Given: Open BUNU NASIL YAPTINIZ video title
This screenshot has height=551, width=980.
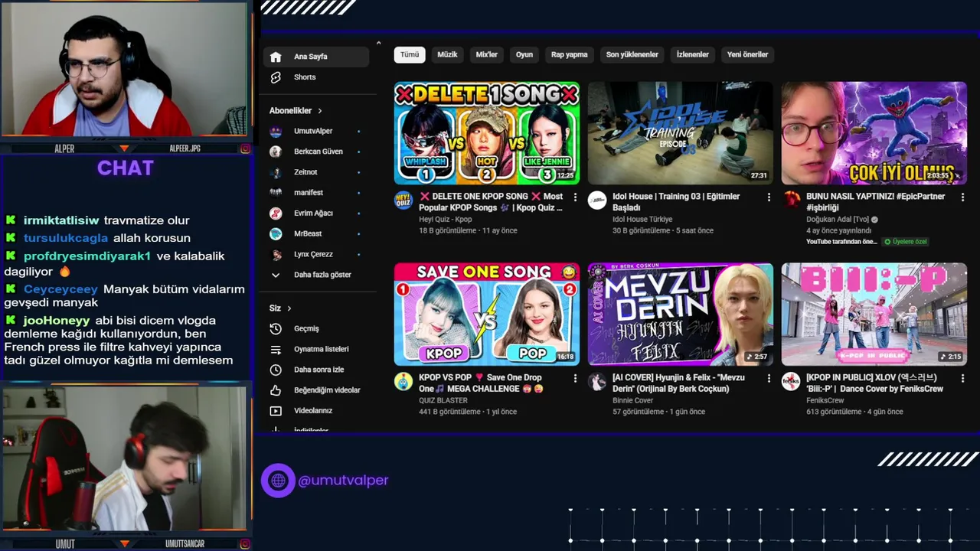Looking at the screenshot, I should (x=876, y=202).
